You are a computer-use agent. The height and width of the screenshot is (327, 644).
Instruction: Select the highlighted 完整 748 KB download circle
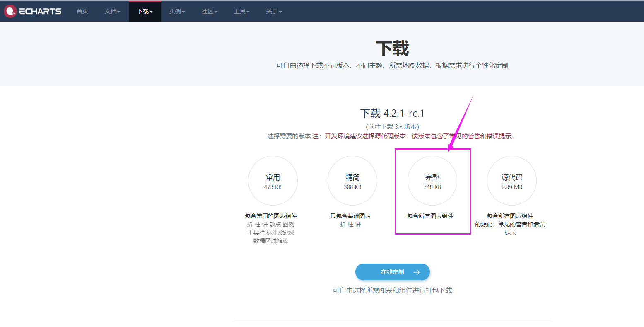[432, 181]
